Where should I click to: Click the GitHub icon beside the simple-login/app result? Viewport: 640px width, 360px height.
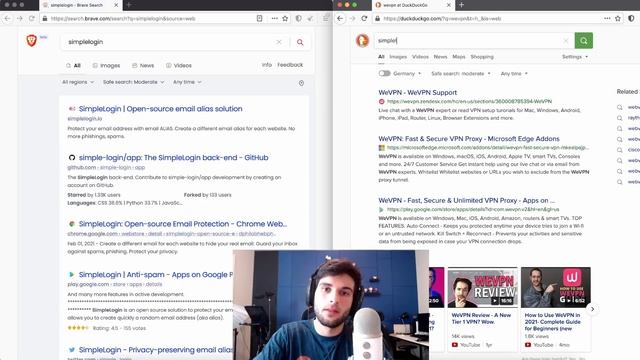click(72, 158)
